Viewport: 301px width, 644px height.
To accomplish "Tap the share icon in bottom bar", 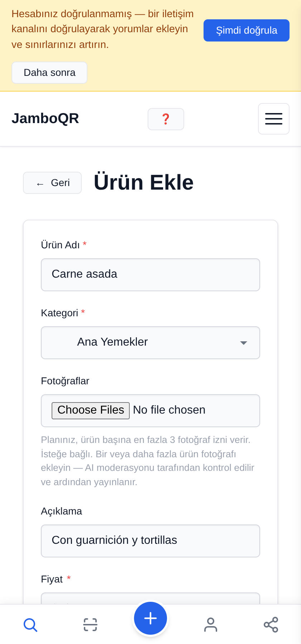I will click(271, 625).
